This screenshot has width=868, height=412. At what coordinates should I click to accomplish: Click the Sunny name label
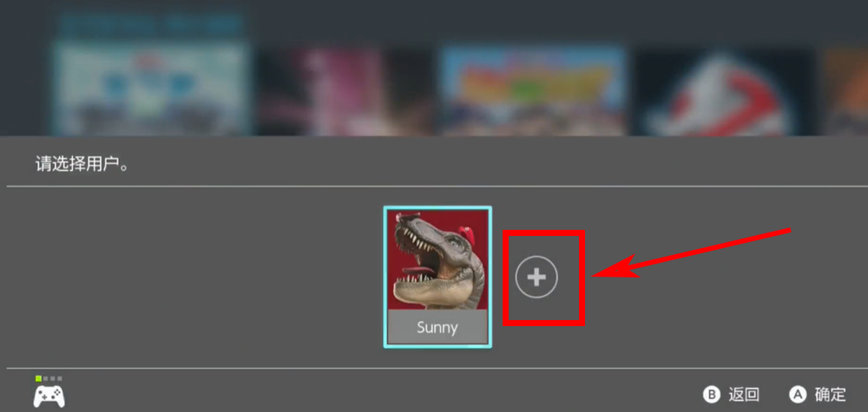[437, 327]
